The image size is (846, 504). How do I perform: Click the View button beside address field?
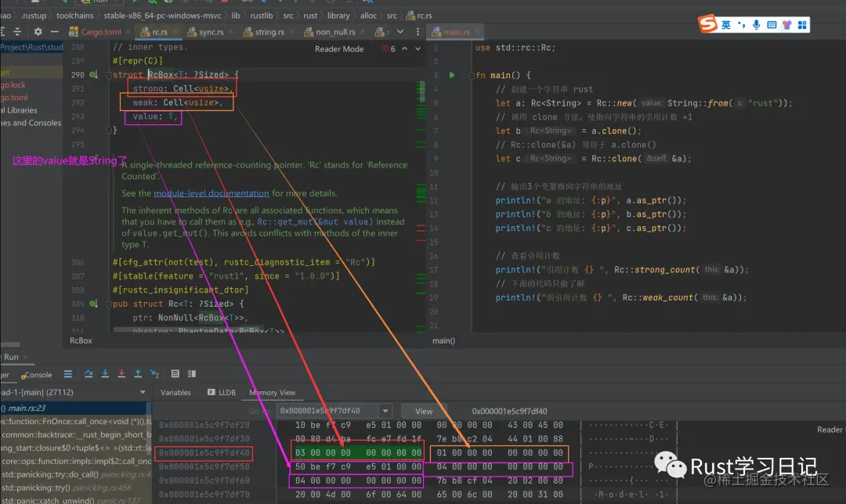coord(424,412)
